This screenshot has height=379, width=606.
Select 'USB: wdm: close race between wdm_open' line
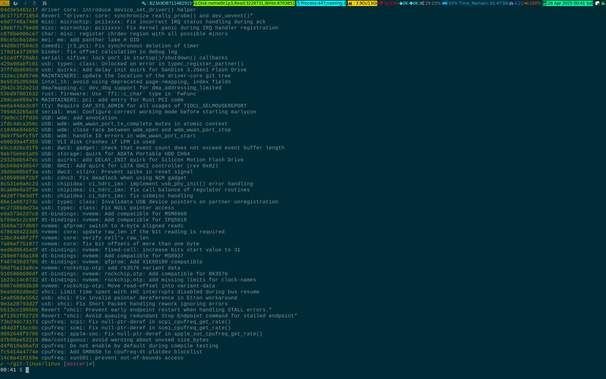(115, 129)
